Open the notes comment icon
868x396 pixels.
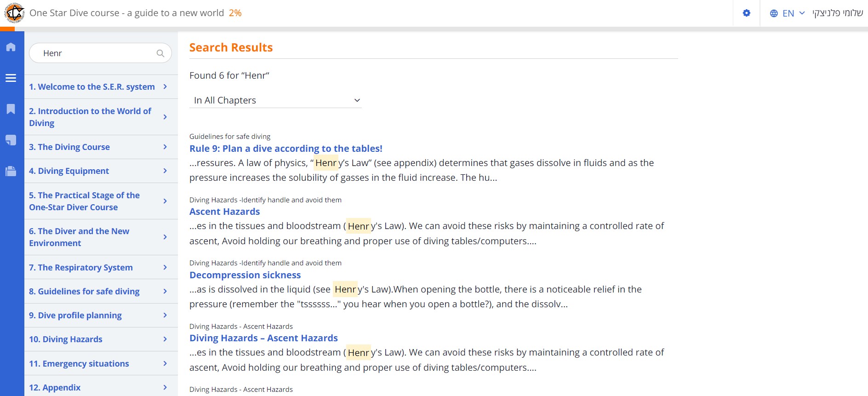coord(11,140)
